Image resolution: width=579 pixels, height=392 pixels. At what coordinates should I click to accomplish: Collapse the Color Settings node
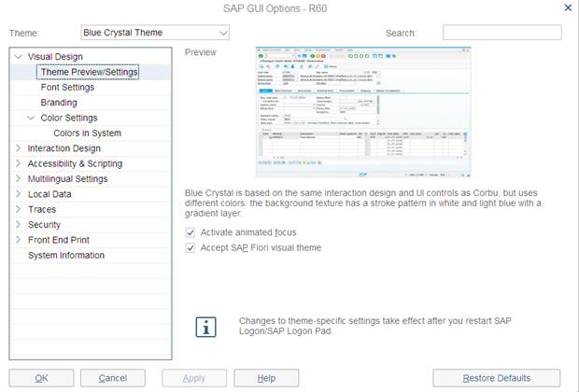30,119
